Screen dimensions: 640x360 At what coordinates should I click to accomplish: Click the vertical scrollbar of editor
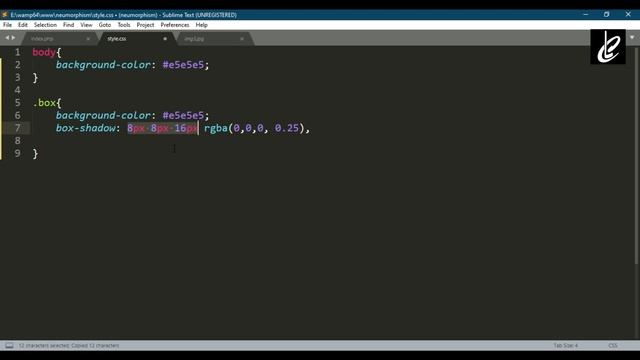637,155
